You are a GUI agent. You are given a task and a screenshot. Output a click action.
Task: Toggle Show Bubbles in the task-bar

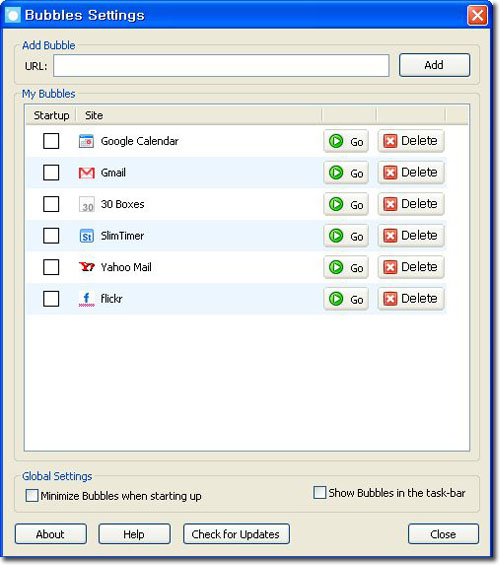pyautogui.click(x=320, y=493)
